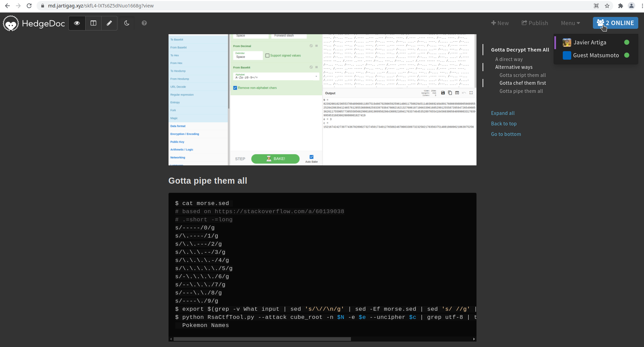Click the CyberChef screenshot image

pyautogui.click(x=322, y=100)
